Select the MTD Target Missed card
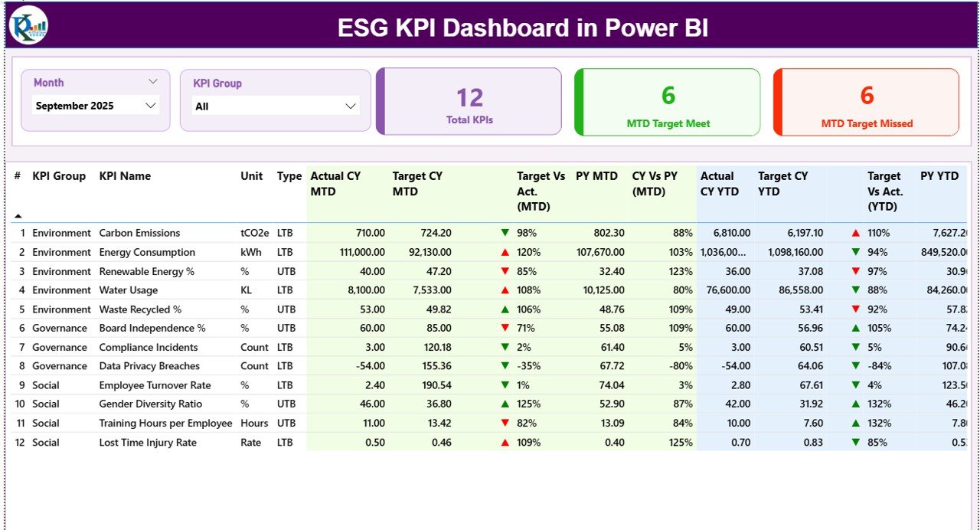 [865, 102]
